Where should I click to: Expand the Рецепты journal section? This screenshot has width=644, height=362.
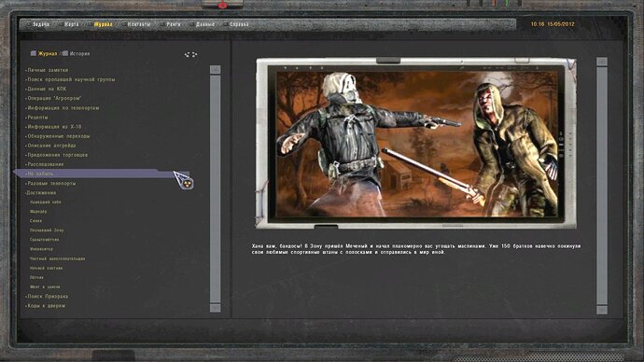click(x=37, y=118)
